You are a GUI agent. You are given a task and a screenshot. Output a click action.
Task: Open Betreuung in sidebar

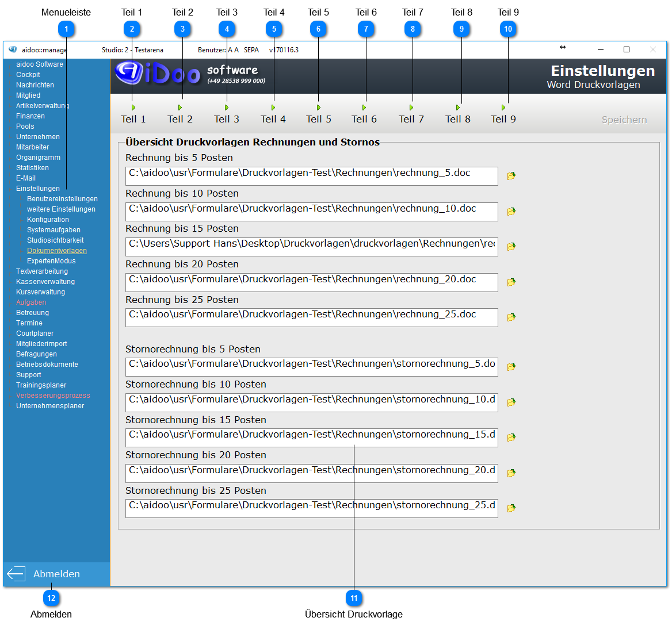click(32, 313)
